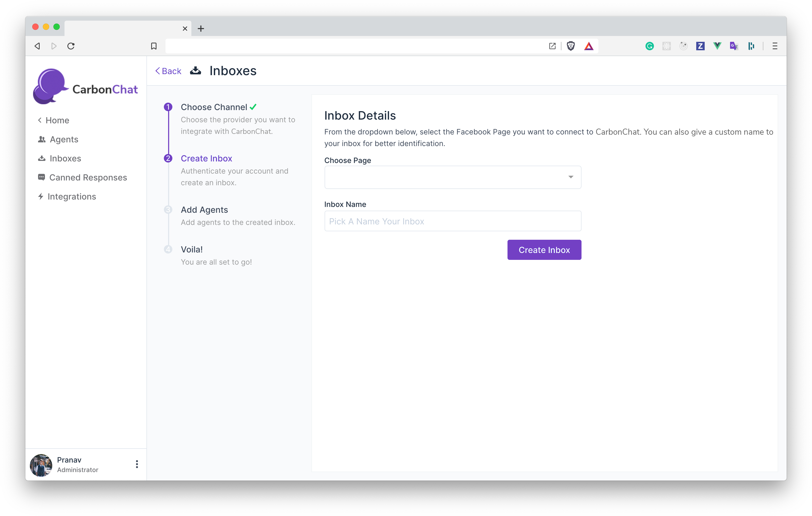Open the Choose Page dropdown
This screenshot has height=516, width=812.
(x=453, y=177)
